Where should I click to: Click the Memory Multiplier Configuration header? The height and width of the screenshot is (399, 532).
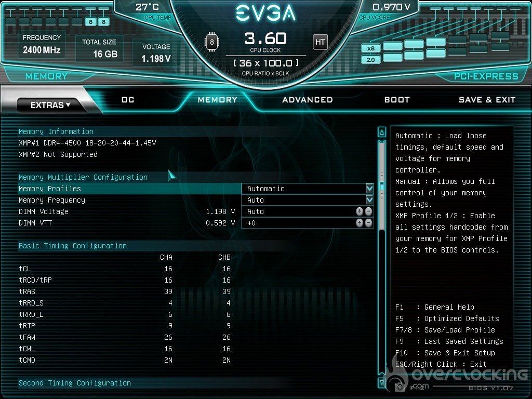click(83, 177)
